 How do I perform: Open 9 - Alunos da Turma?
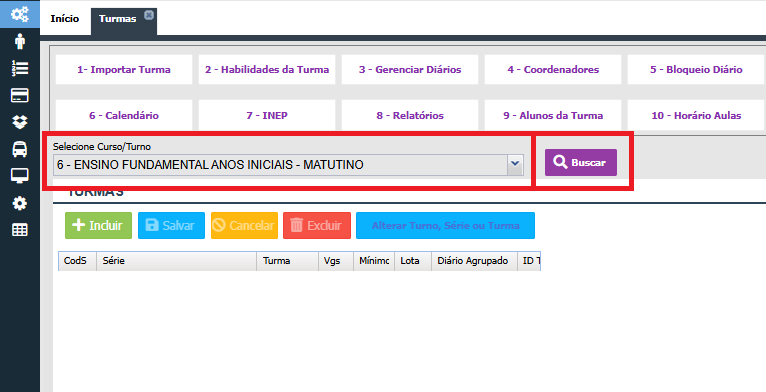coord(553,115)
